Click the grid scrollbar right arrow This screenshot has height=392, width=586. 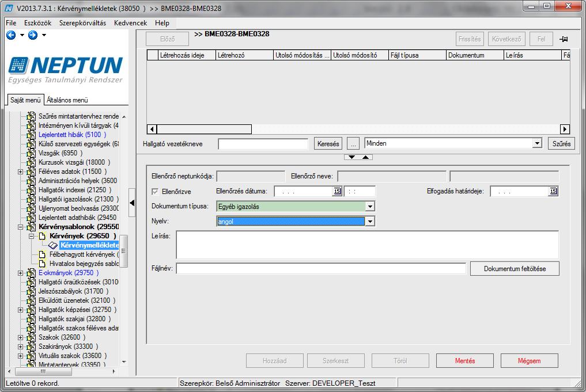(x=565, y=129)
